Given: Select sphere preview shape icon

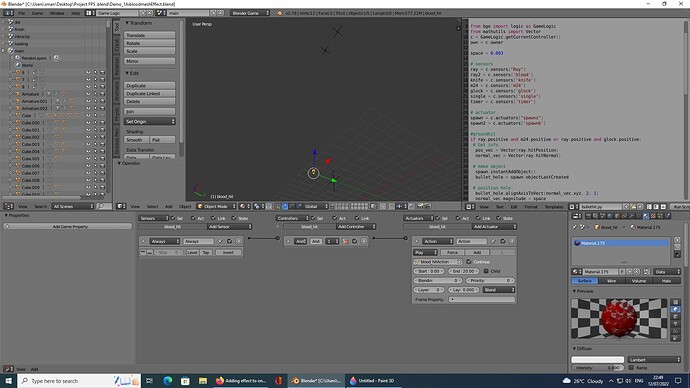Looking at the screenshot, I should [675, 309].
